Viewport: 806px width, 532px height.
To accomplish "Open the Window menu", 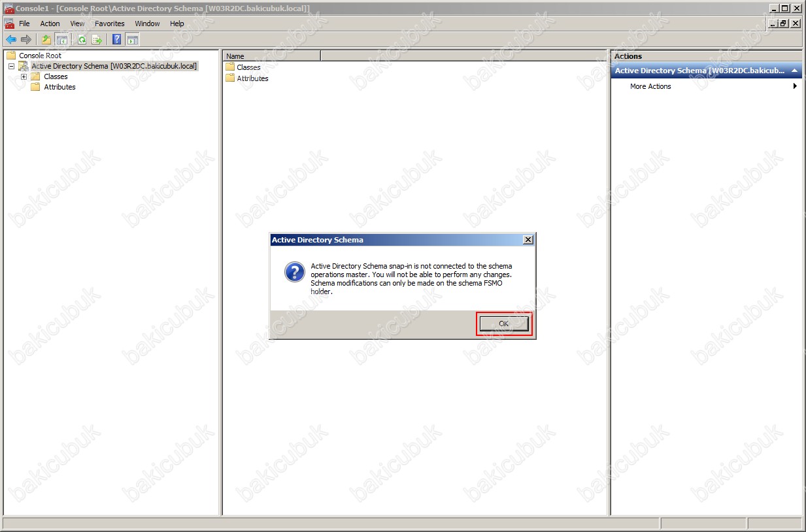I will tap(147, 24).
